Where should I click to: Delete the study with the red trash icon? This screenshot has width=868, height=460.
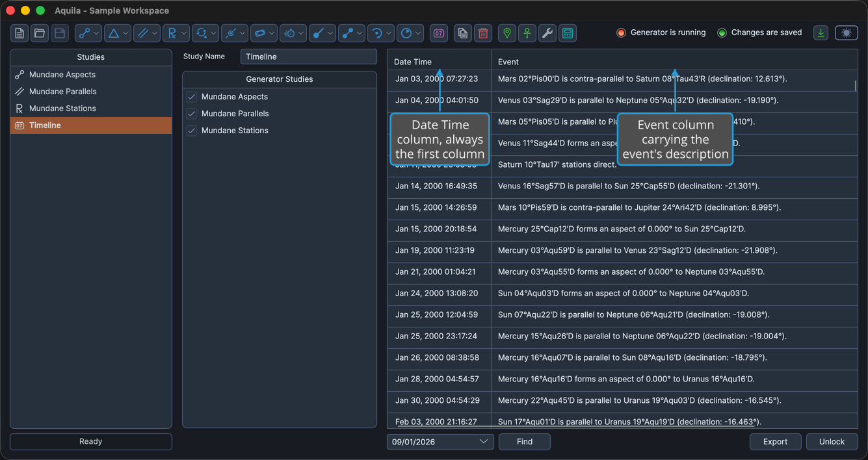[x=483, y=33]
